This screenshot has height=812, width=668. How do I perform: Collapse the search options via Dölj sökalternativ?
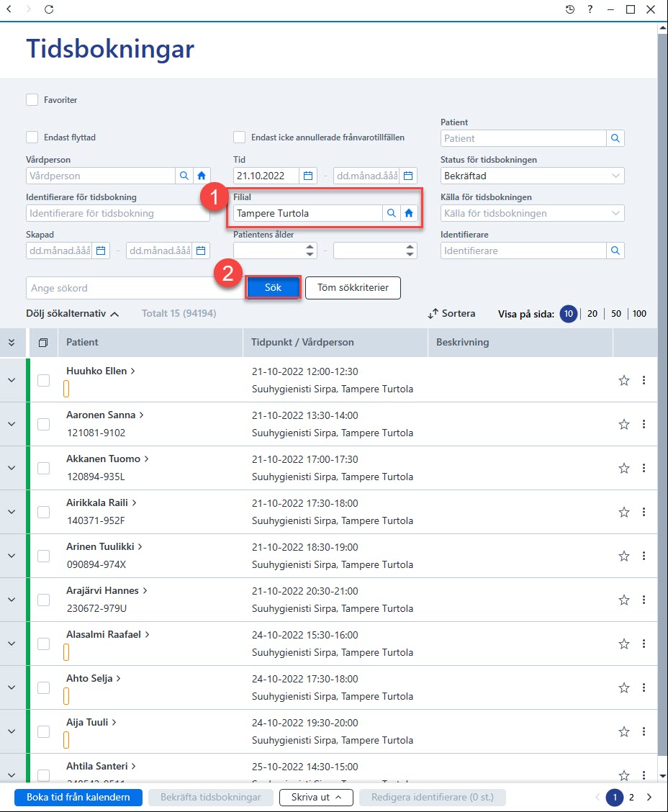pos(73,313)
